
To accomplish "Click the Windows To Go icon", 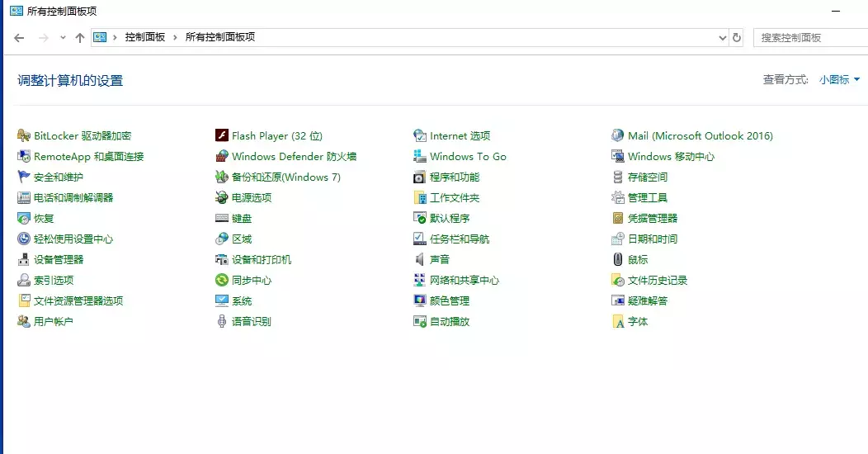I will point(420,156).
